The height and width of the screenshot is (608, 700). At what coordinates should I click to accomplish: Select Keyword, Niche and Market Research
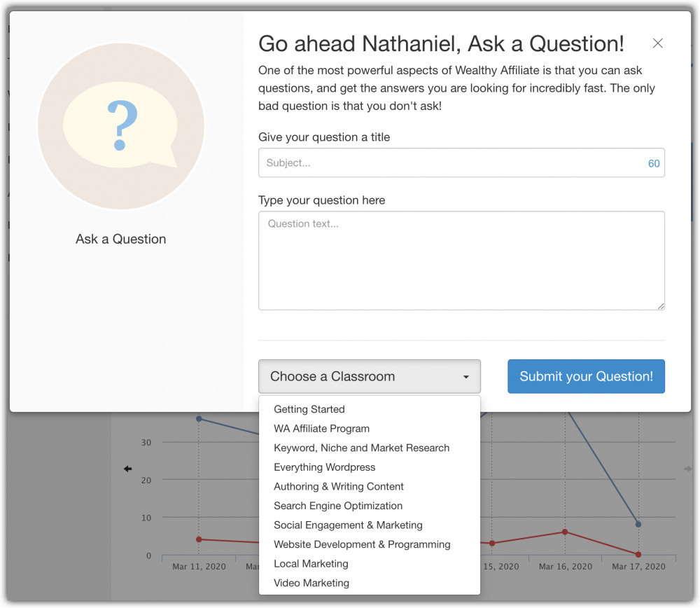tap(361, 448)
